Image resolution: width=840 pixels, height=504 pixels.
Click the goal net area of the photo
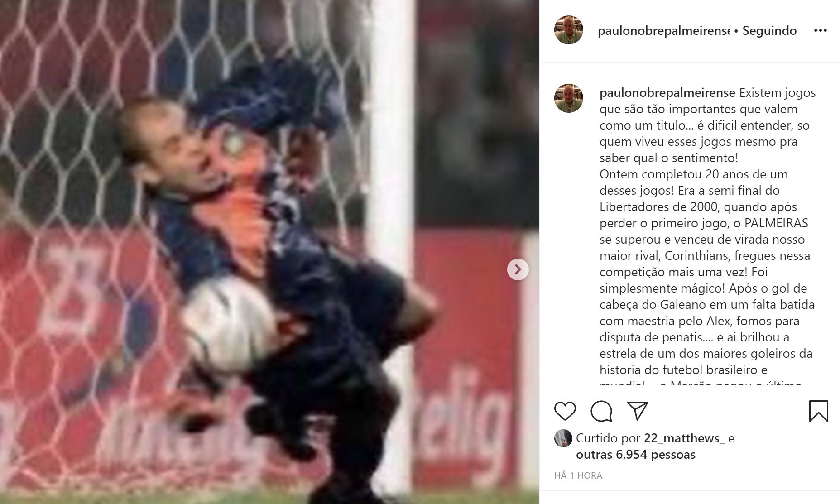click(x=68, y=91)
